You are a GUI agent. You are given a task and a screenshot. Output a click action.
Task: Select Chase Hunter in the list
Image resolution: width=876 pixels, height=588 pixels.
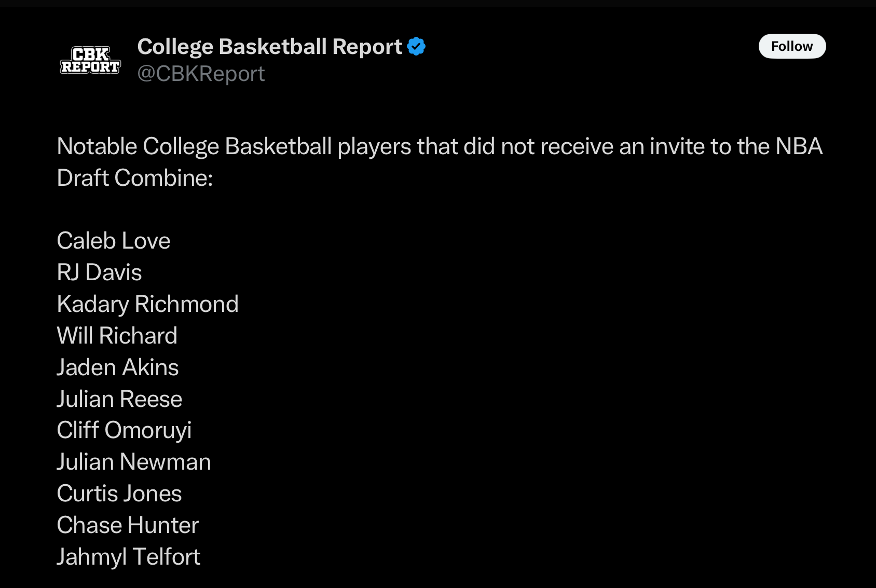(x=128, y=525)
